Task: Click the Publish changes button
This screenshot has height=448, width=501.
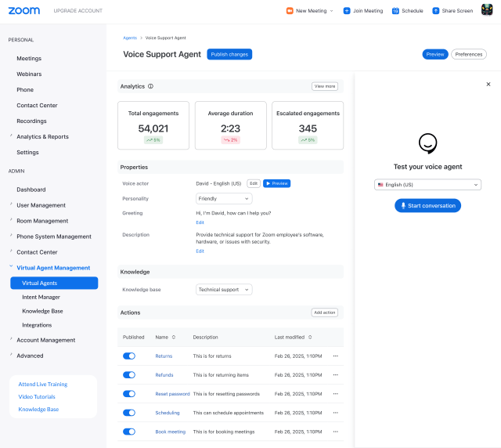Action: 229,54
